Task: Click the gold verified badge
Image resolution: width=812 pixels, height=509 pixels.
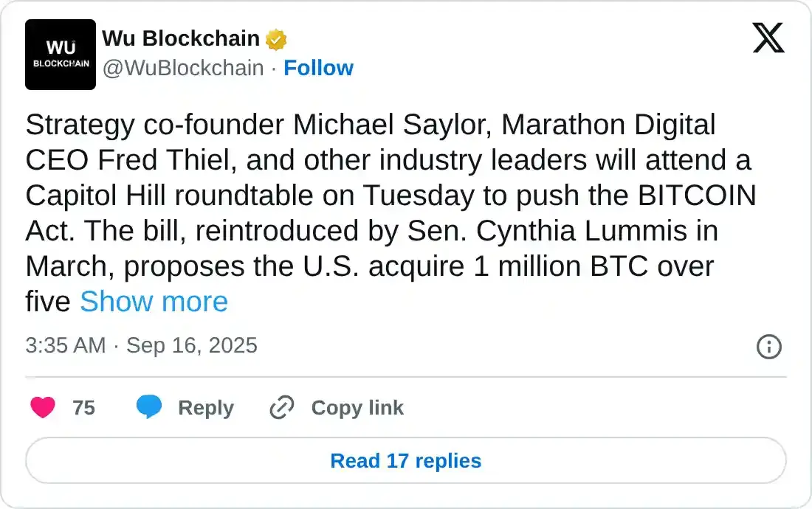Action: coord(276,39)
